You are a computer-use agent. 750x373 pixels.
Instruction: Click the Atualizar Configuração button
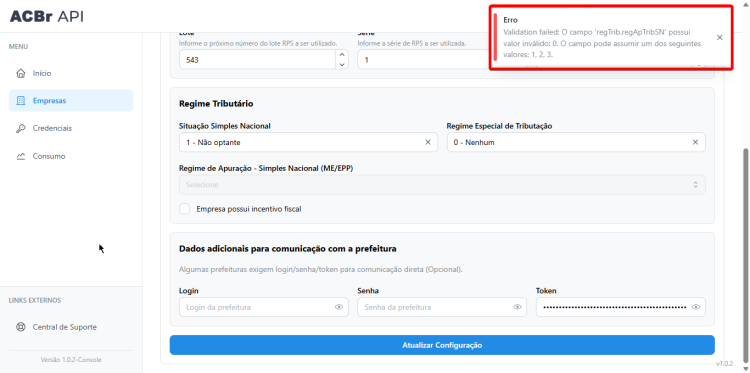pos(442,345)
